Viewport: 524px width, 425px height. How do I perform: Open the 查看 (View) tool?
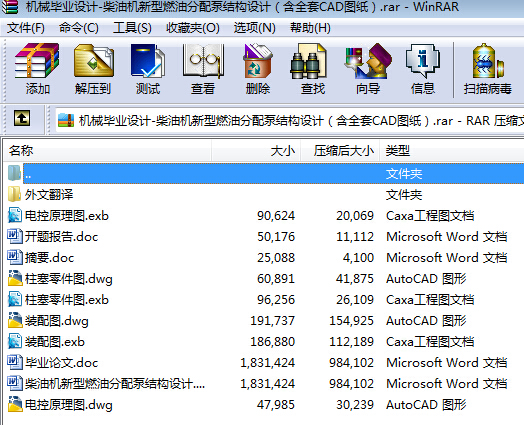[203, 61]
